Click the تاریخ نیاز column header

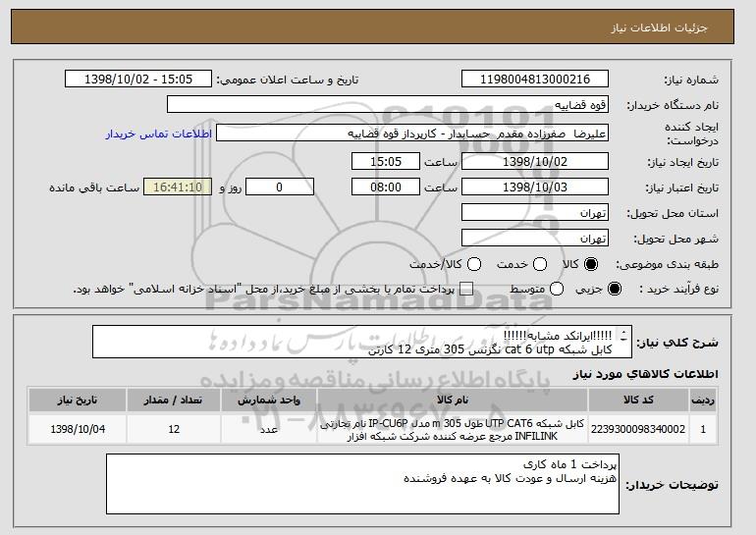click(78, 401)
